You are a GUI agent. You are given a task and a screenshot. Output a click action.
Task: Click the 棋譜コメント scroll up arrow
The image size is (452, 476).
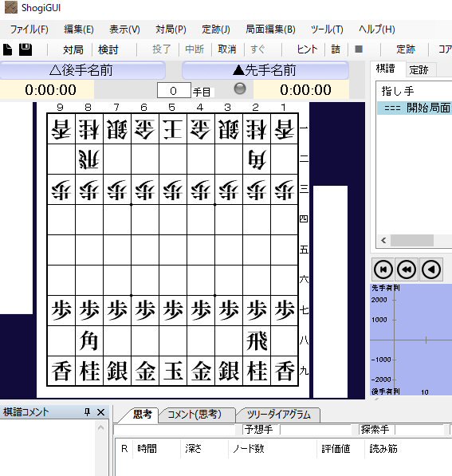(x=100, y=428)
